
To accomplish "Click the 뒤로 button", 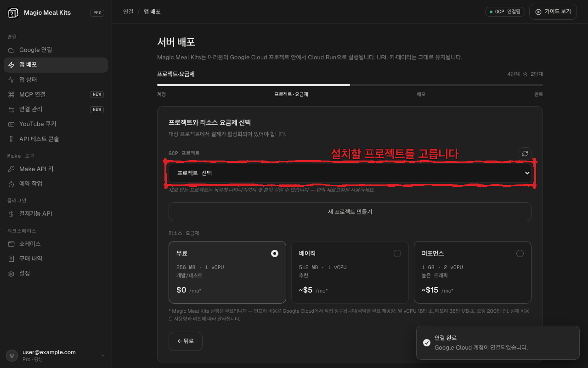I will 186,341.
